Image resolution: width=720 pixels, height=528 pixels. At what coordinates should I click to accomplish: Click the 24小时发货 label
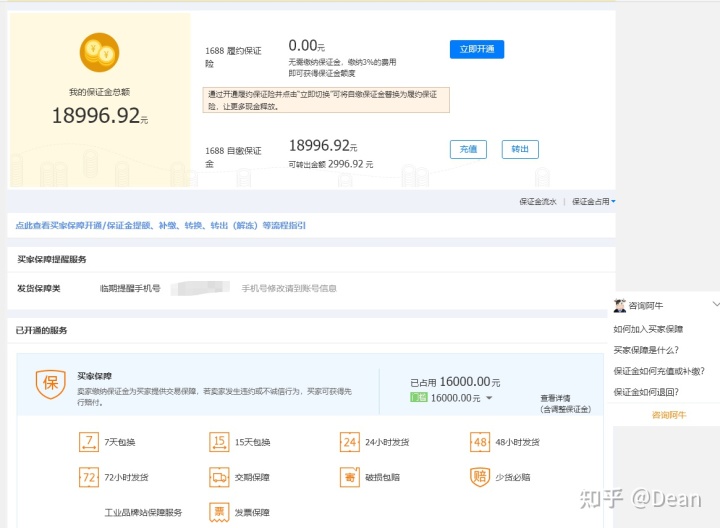coord(387,442)
